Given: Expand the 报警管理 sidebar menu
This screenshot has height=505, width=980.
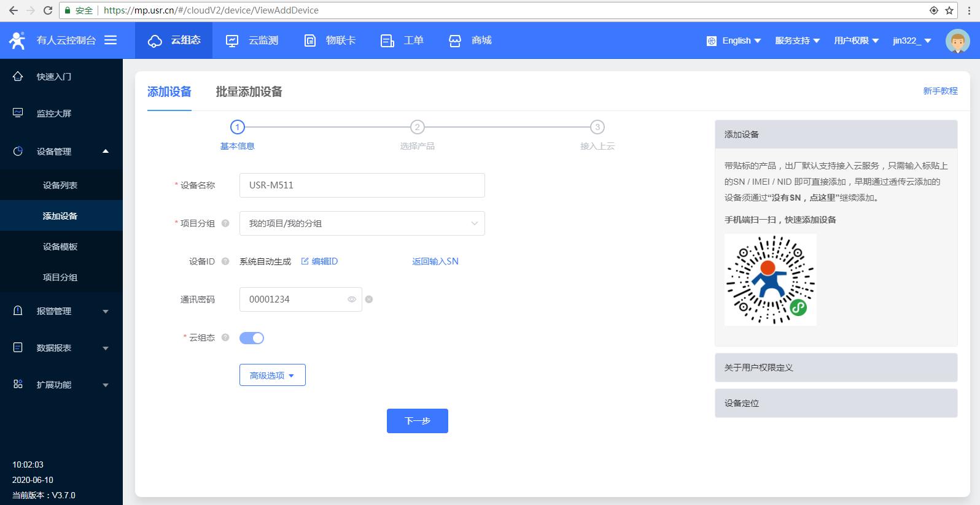Looking at the screenshot, I should click(x=61, y=311).
